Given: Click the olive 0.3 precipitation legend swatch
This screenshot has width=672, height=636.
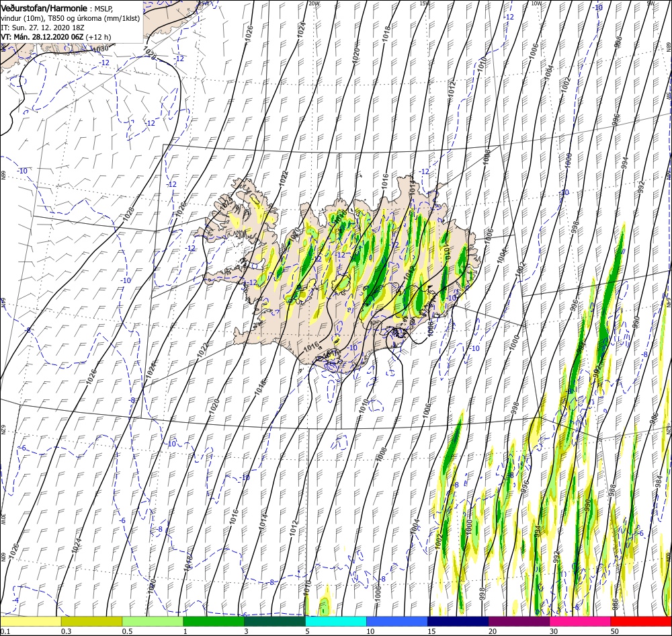Looking at the screenshot, I should (91, 621).
